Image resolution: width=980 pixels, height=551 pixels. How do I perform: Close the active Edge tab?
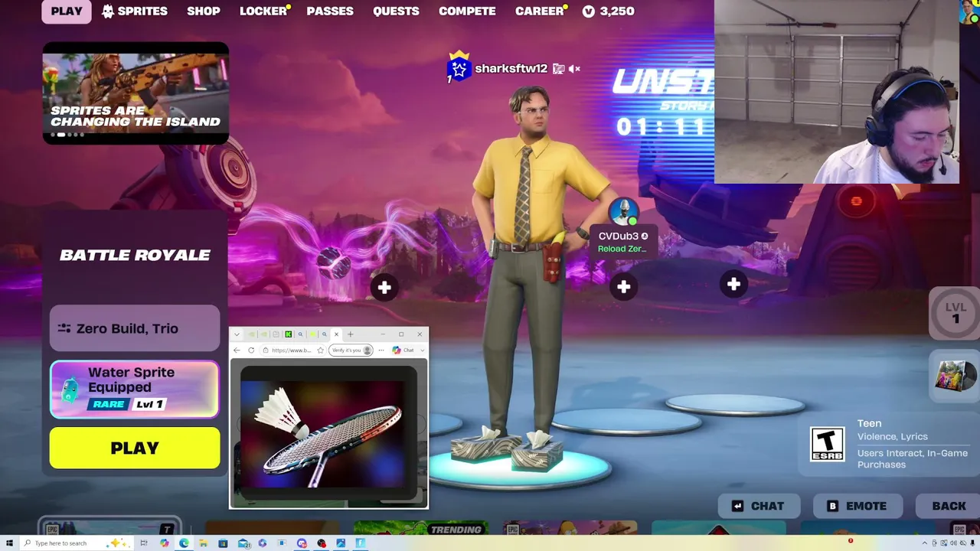coord(336,334)
